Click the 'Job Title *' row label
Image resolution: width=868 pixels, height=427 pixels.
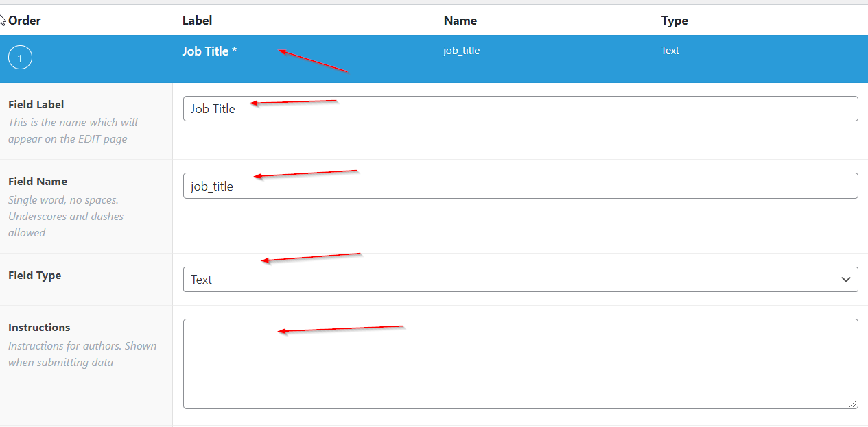(x=209, y=51)
